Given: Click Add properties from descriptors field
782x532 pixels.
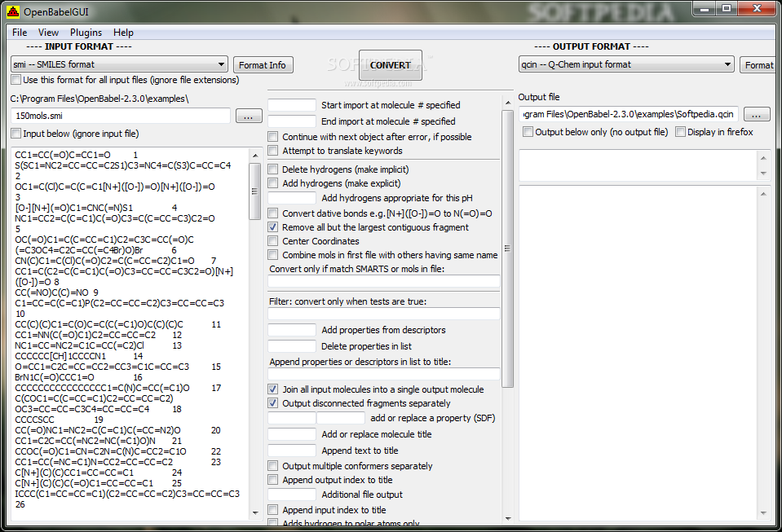Looking at the screenshot, I should tap(292, 330).
